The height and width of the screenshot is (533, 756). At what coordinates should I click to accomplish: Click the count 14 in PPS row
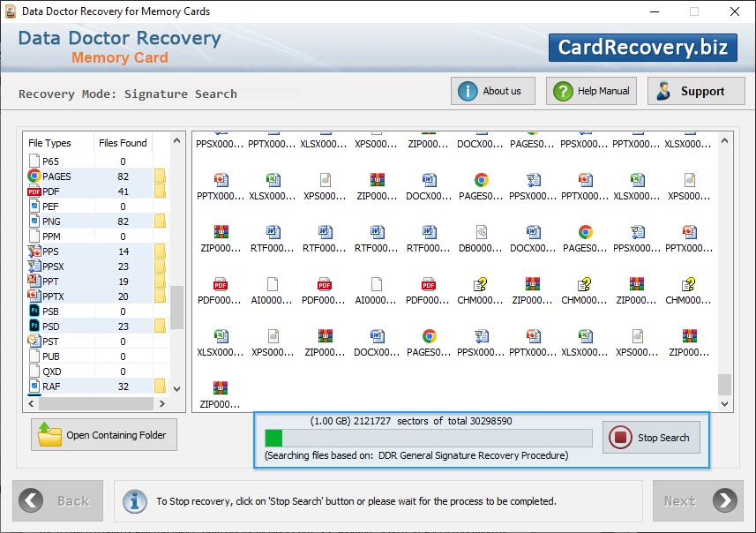(x=124, y=251)
